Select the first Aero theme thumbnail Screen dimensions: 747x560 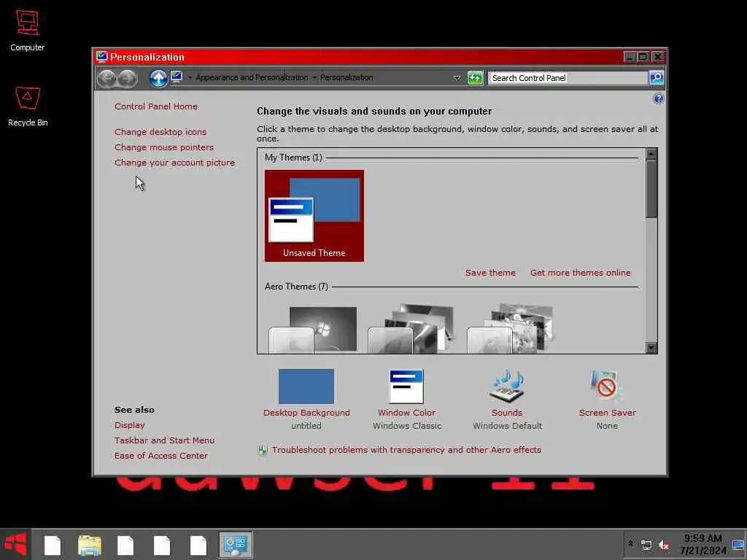coord(313,330)
